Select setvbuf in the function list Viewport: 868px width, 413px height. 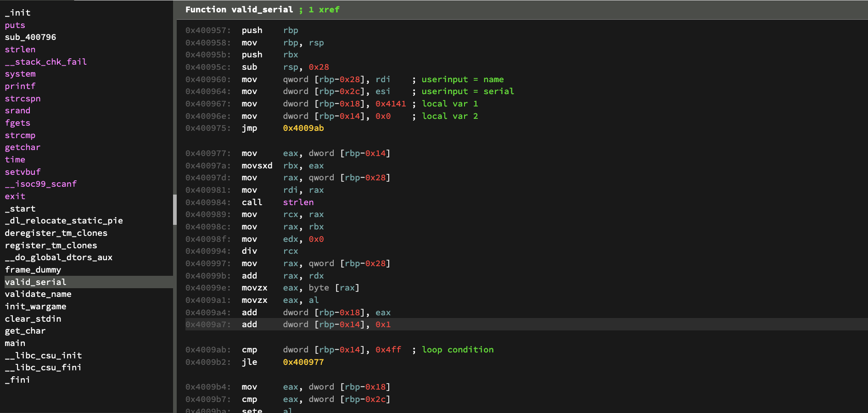22,172
